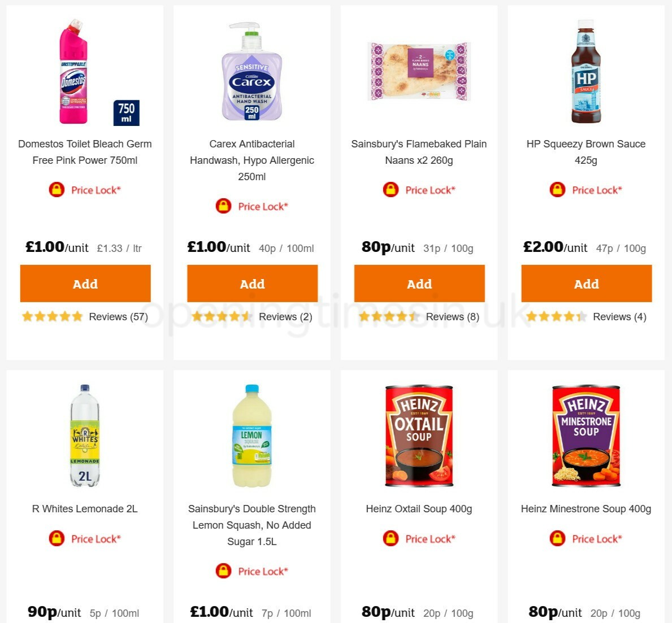Click the Price Lock padlock on HP Brown Sauce
The height and width of the screenshot is (623, 672).
click(557, 190)
